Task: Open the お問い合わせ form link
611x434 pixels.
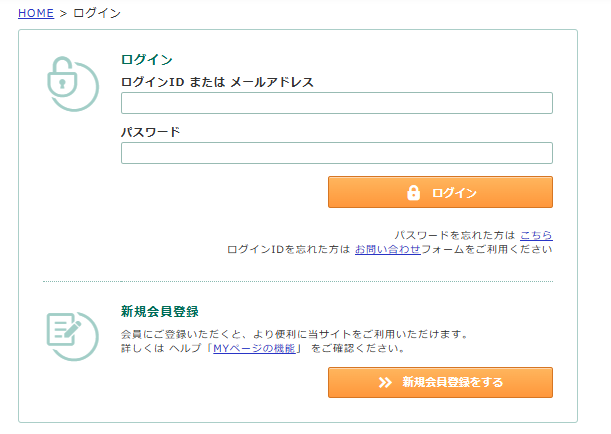Action: (x=387, y=249)
